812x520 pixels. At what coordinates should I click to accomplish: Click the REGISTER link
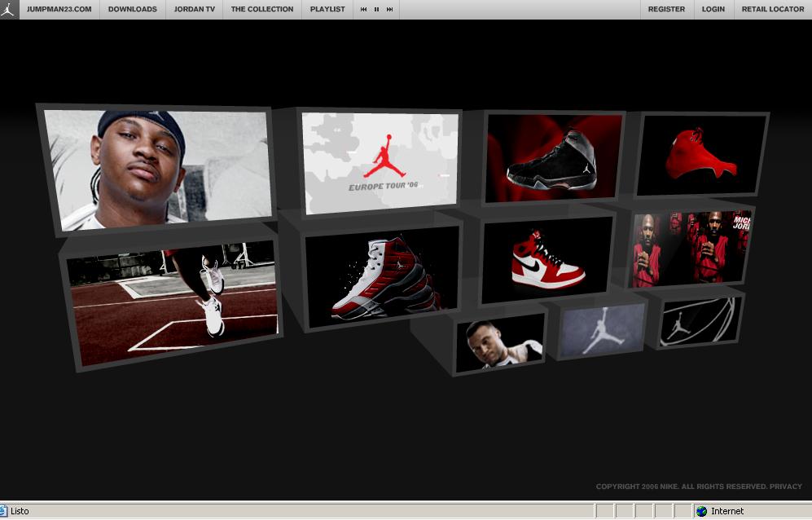coord(666,9)
